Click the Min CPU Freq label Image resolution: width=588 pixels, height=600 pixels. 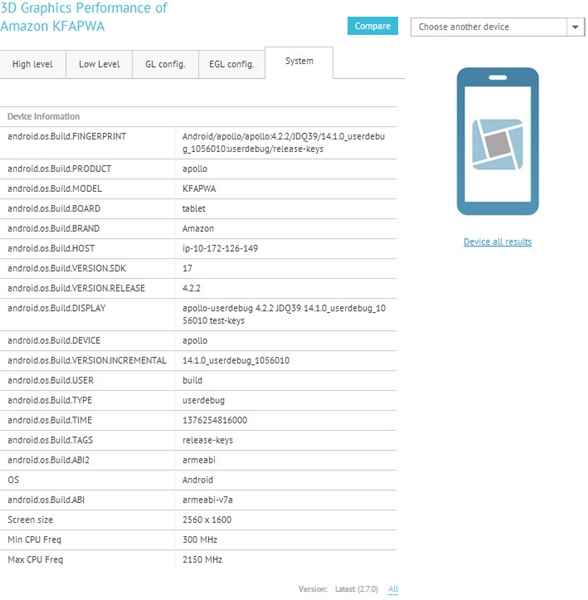pyautogui.click(x=34, y=540)
